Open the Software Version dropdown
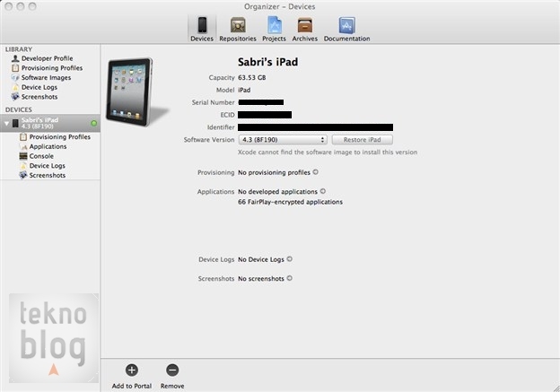 283,140
